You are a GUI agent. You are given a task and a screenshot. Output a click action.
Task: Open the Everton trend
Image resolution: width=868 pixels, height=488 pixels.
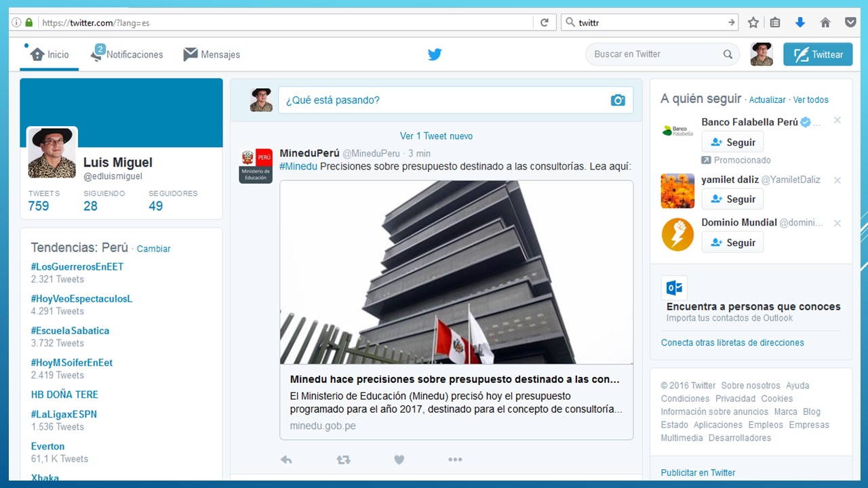point(48,447)
